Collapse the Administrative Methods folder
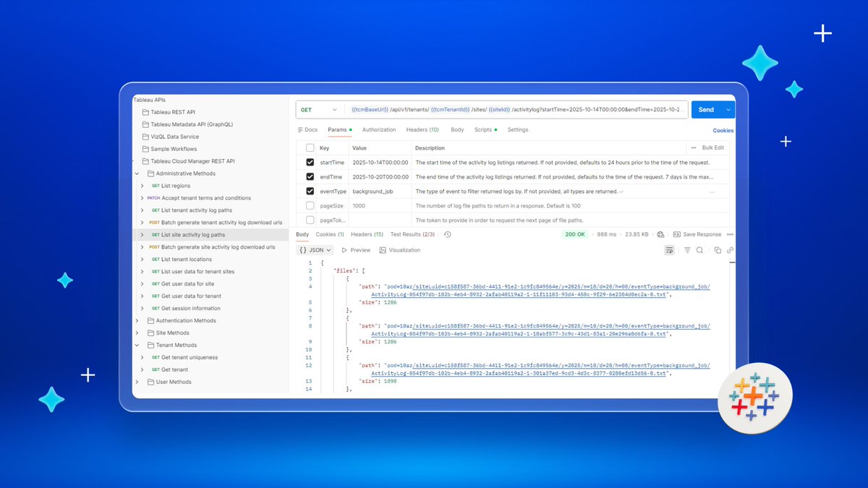The height and width of the screenshot is (488, 868). tap(137, 174)
